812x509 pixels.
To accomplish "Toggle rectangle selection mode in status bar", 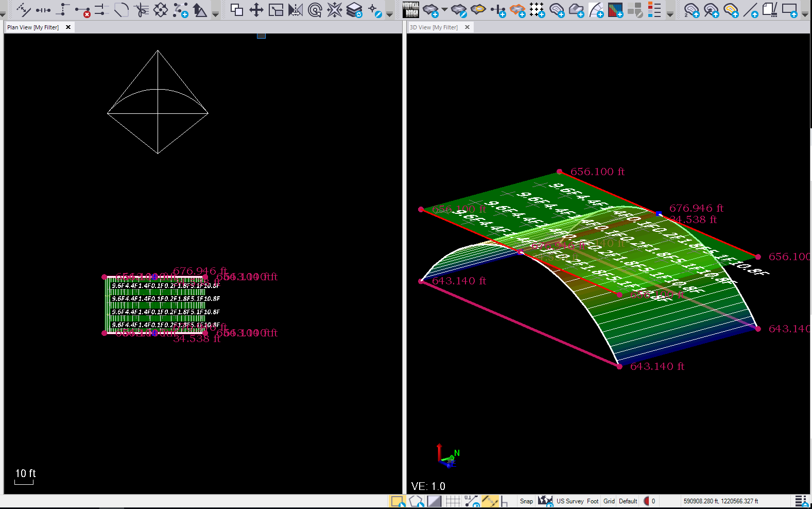I will click(398, 501).
